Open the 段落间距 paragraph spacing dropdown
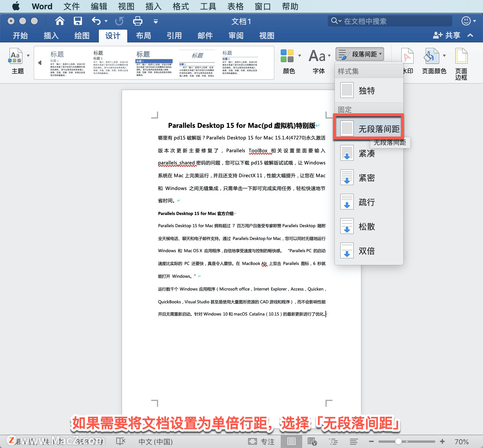 (360, 54)
